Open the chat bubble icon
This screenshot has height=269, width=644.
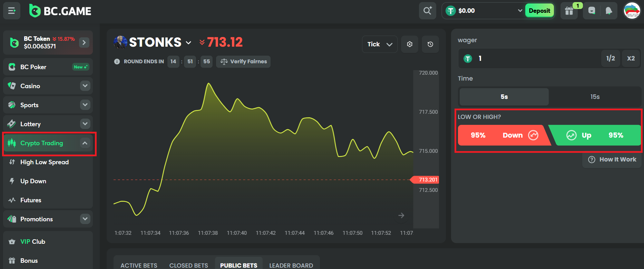pyautogui.click(x=592, y=11)
